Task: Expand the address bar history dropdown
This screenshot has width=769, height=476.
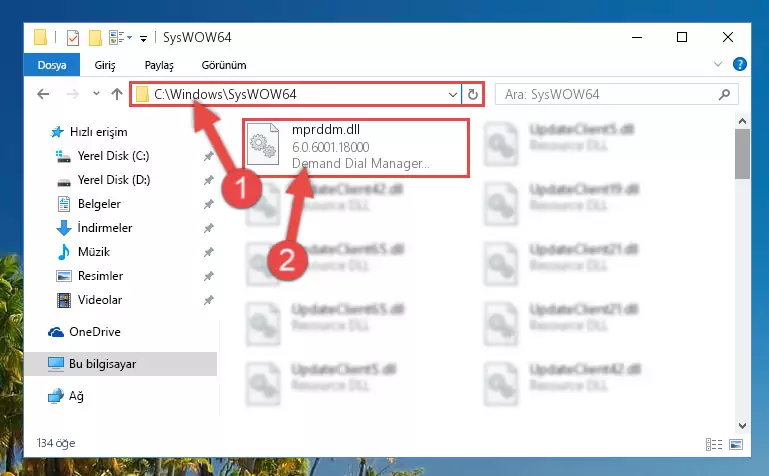Action: tap(453, 95)
